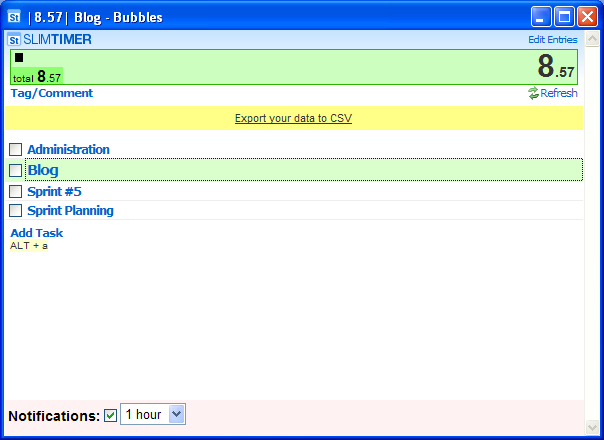Check the Blog task checkbox
Image resolution: width=604 pixels, height=440 pixels.
point(15,170)
